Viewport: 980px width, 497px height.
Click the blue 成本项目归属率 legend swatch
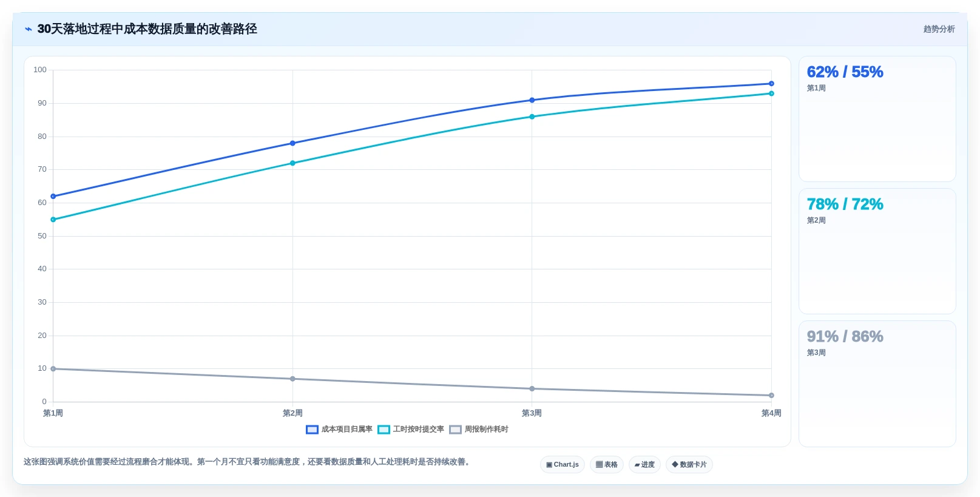312,430
